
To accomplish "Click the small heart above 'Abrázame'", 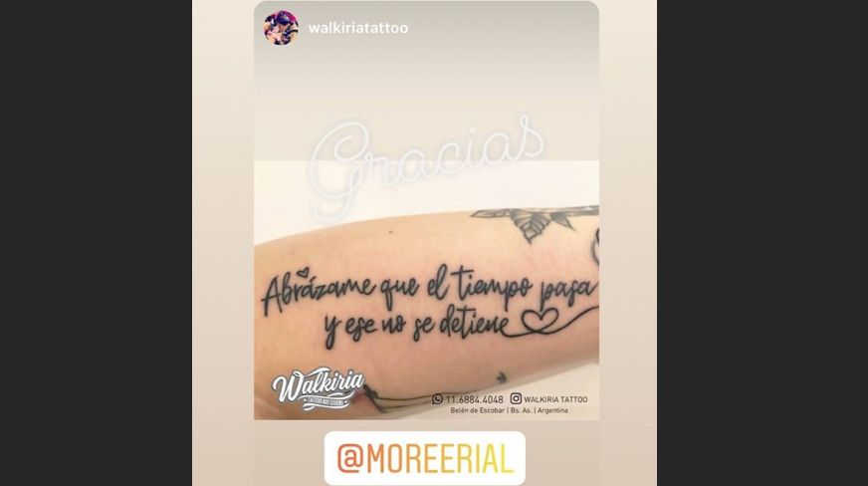I will pyautogui.click(x=303, y=272).
